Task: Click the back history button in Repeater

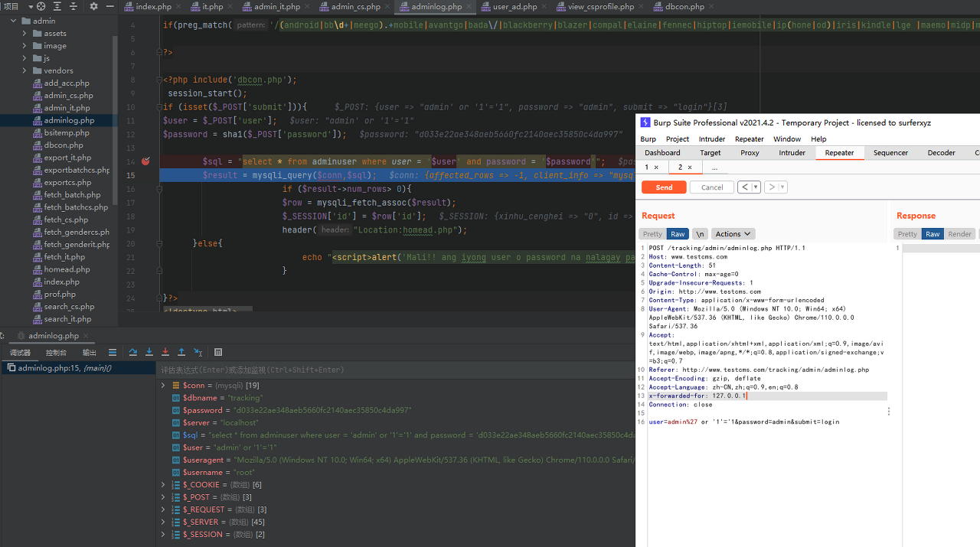Action: 744,187
